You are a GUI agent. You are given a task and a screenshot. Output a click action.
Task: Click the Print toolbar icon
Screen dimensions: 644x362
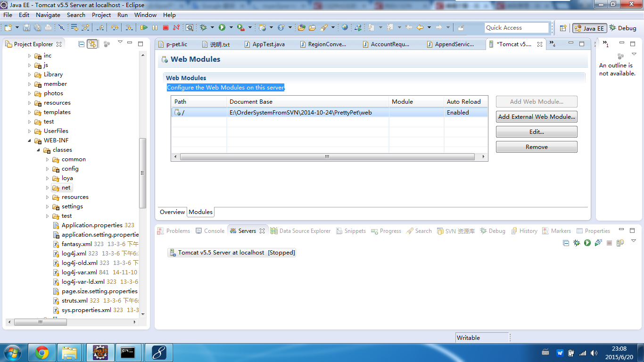coord(48,28)
